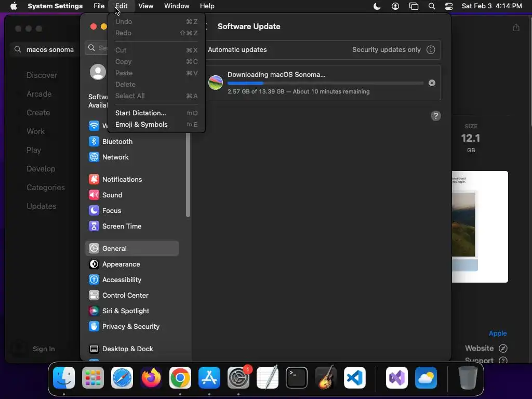
Task: Select General in settings sidebar
Action: (x=131, y=248)
